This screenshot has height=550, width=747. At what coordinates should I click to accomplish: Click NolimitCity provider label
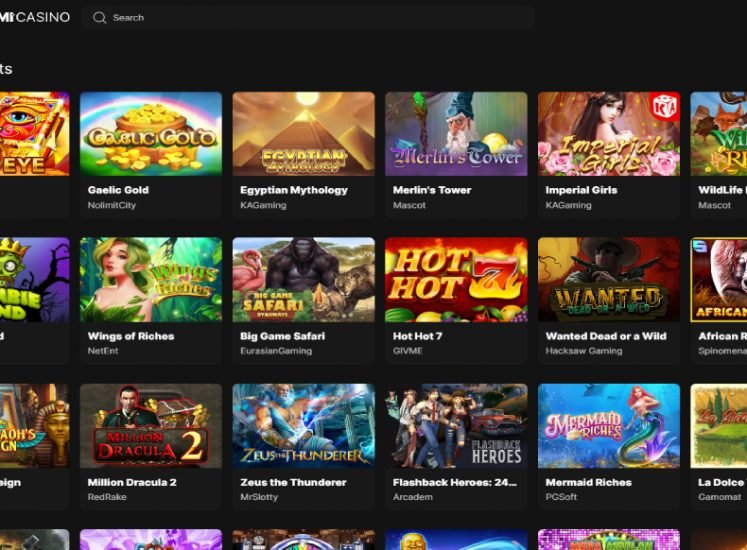111,205
